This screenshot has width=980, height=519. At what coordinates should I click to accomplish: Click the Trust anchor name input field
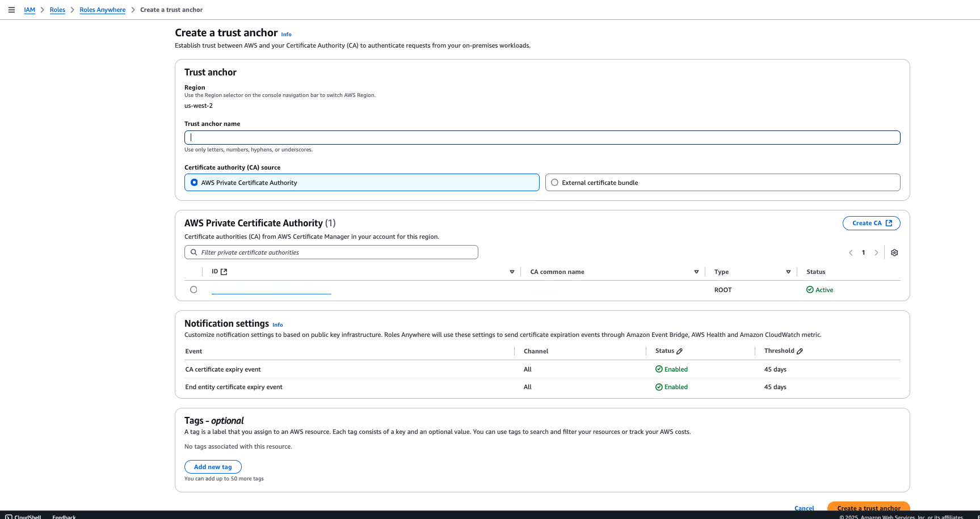[x=542, y=137]
